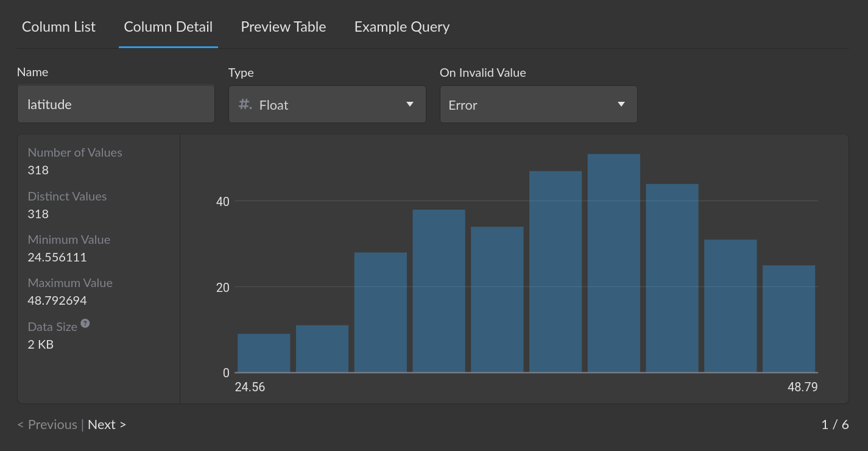Go to the Next column

pyautogui.click(x=107, y=425)
